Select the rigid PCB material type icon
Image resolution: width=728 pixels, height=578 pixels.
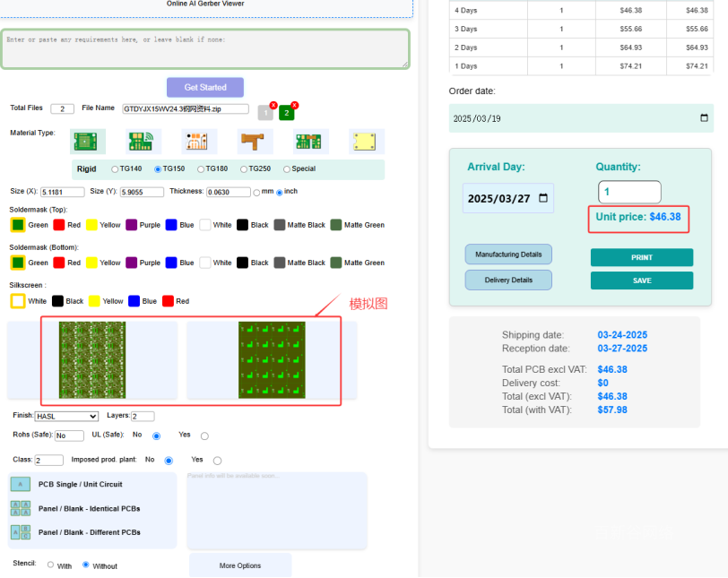(88, 142)
